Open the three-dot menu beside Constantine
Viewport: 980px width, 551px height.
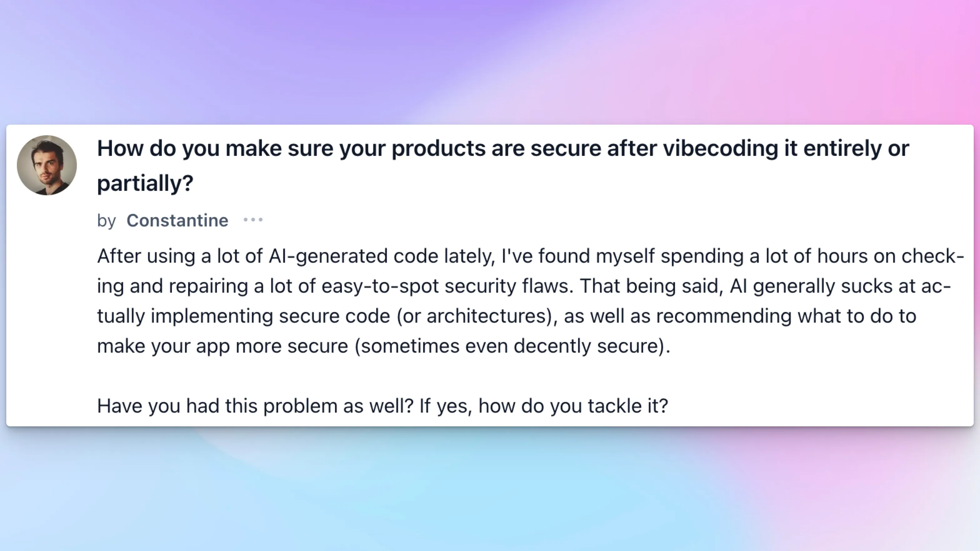point(253,220)
